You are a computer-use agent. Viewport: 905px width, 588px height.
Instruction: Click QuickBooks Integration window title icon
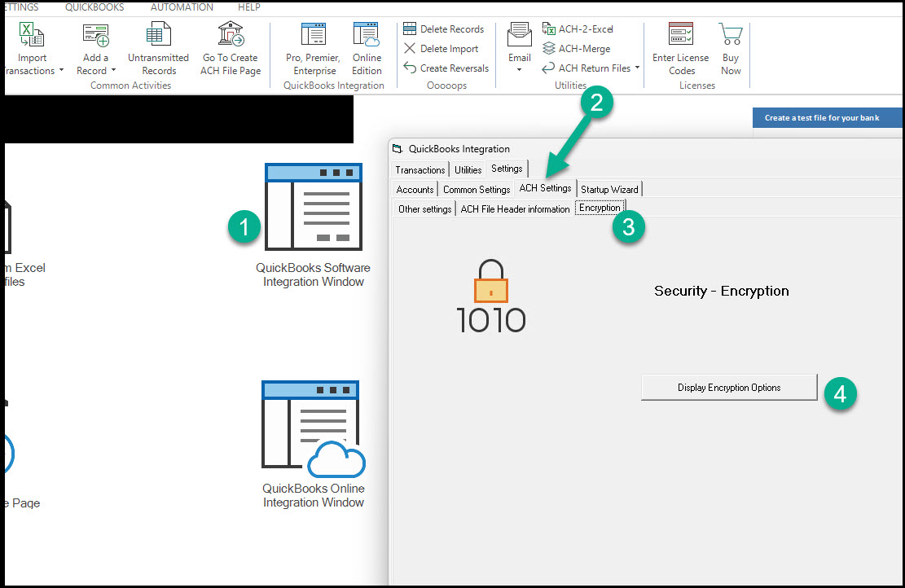(x=397, y=149)
